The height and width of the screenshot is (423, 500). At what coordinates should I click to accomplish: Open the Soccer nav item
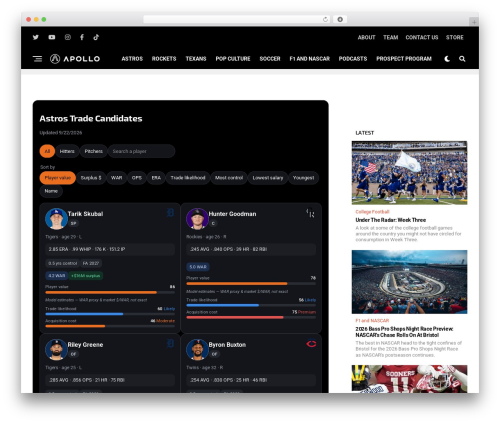270,59
